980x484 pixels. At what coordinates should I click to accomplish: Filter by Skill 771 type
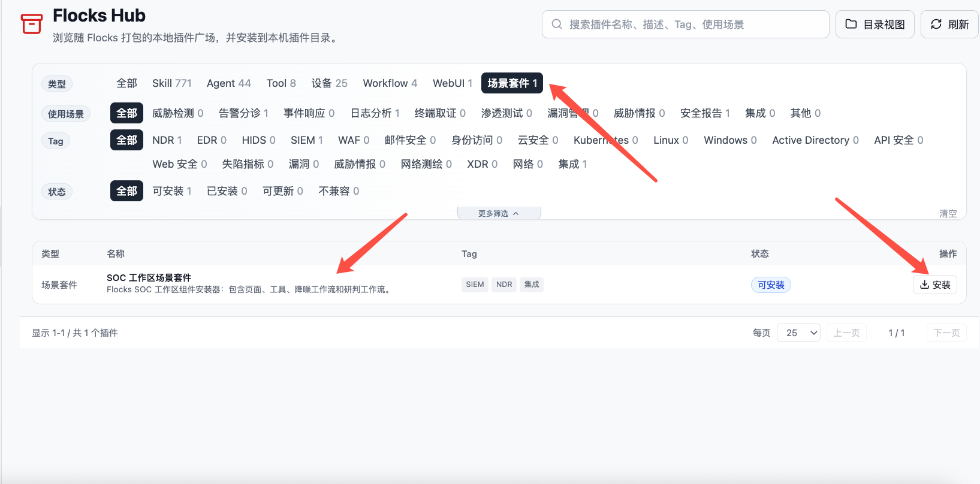coord(172,83)
